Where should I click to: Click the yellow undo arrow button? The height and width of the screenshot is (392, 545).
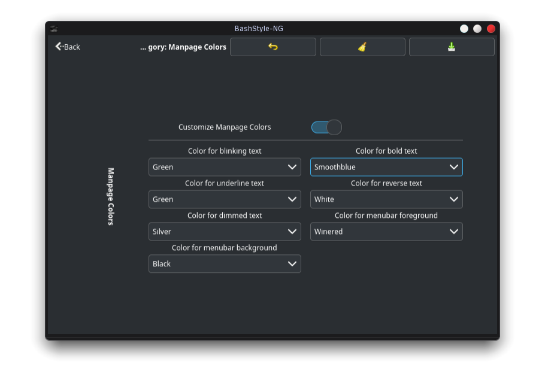[x=273, y=47]
